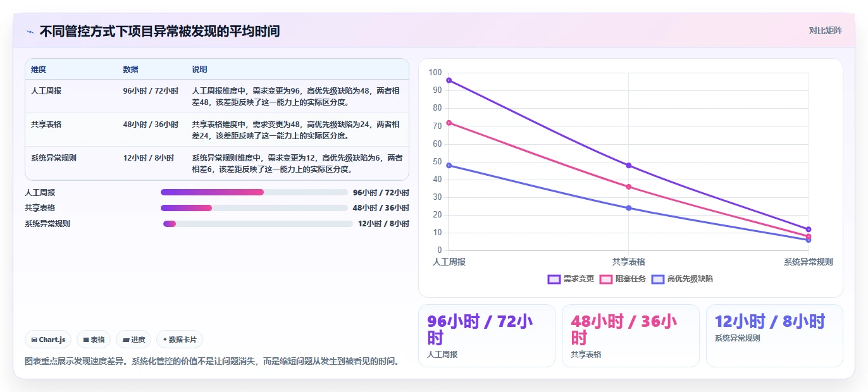Click the 共享表格 cell in the table
This screenshot has height=392, width=868.
pos(46,125)
